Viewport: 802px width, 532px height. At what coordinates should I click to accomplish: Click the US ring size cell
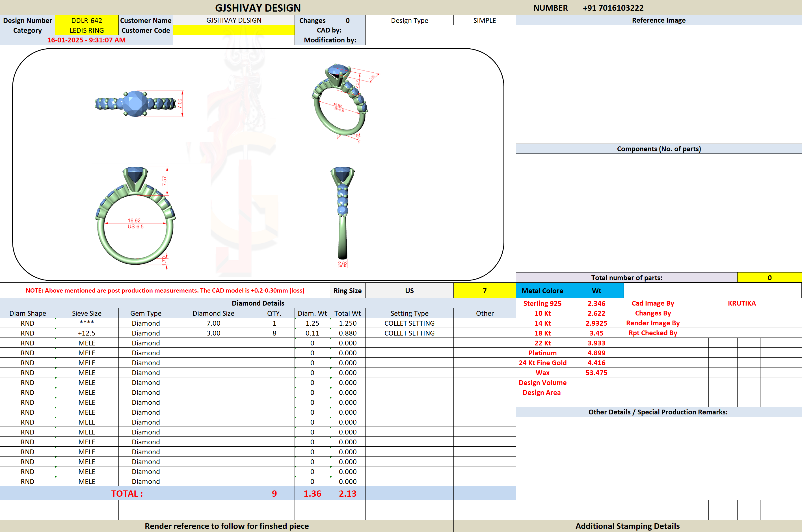(x=409, y=290)
